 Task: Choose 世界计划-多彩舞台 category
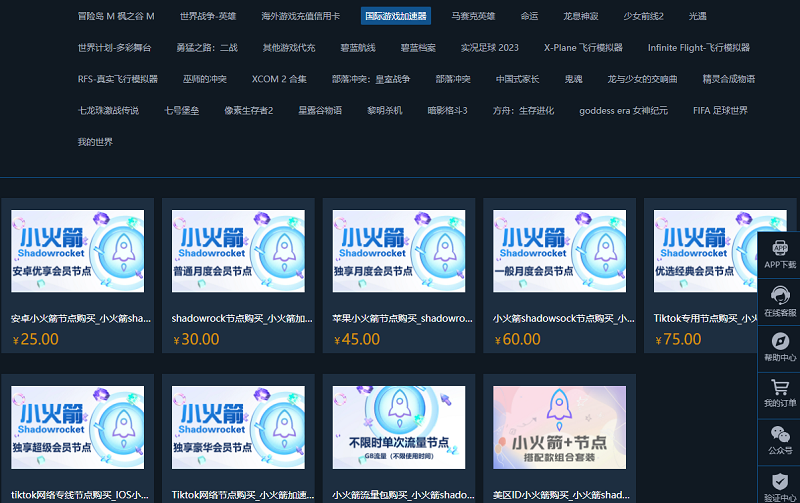[x=114, y=47]
